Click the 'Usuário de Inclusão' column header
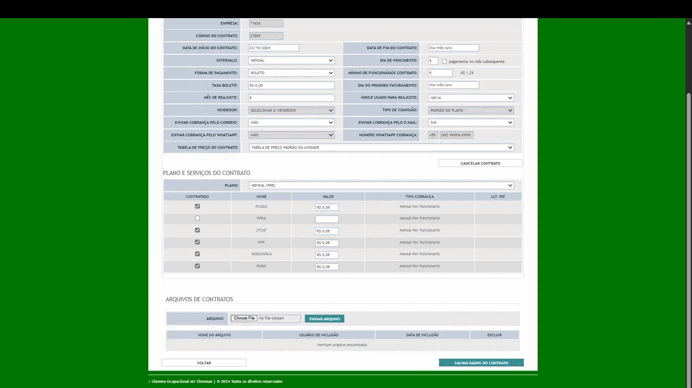 [x=319, y=335]
